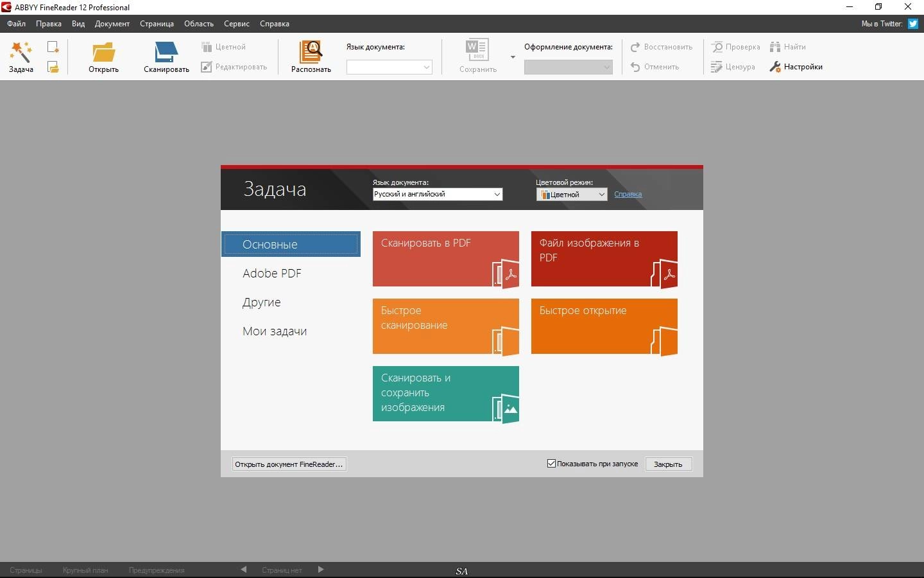Open toolbar Язык документа dropdown
Screen dimensions: 924x578
pos(389,67)
